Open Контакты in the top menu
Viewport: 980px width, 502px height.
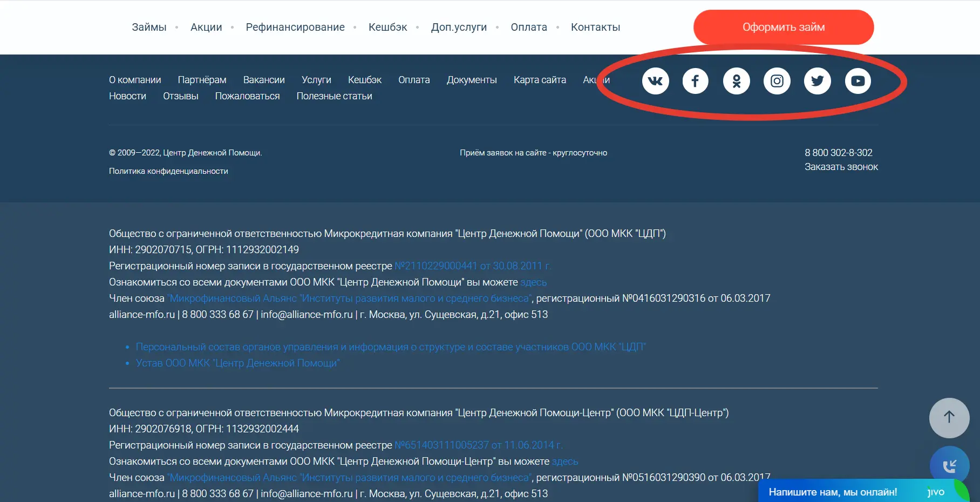point(595,27)
